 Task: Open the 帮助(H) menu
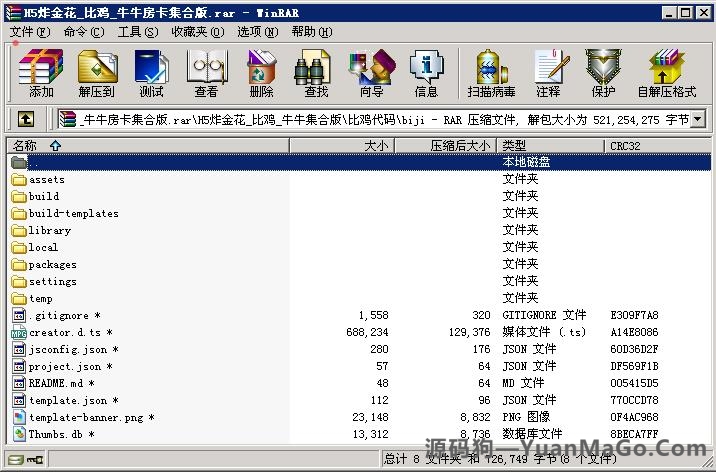point(312,32)
